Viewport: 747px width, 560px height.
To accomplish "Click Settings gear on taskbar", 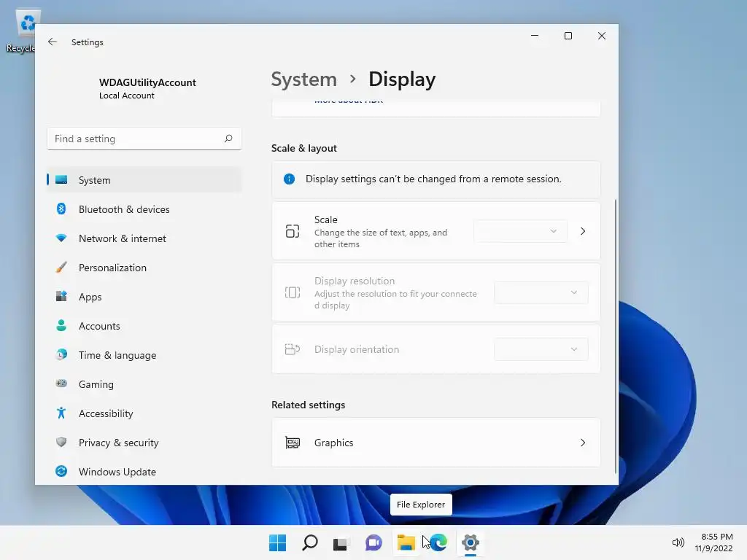I will pyautogui.click(x=471, y=542).
